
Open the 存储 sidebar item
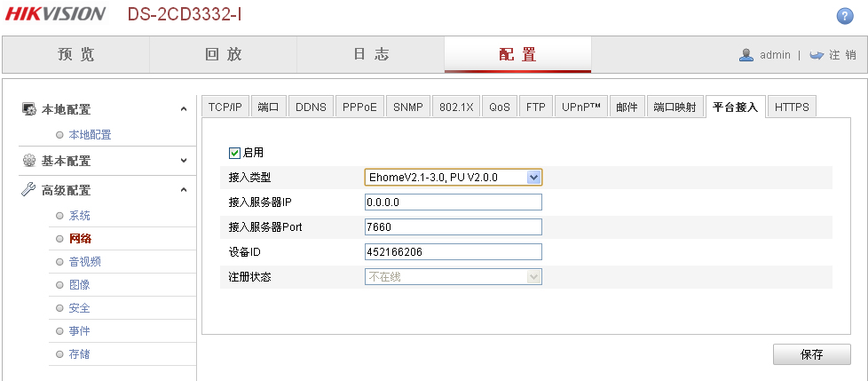click(79, 354)
